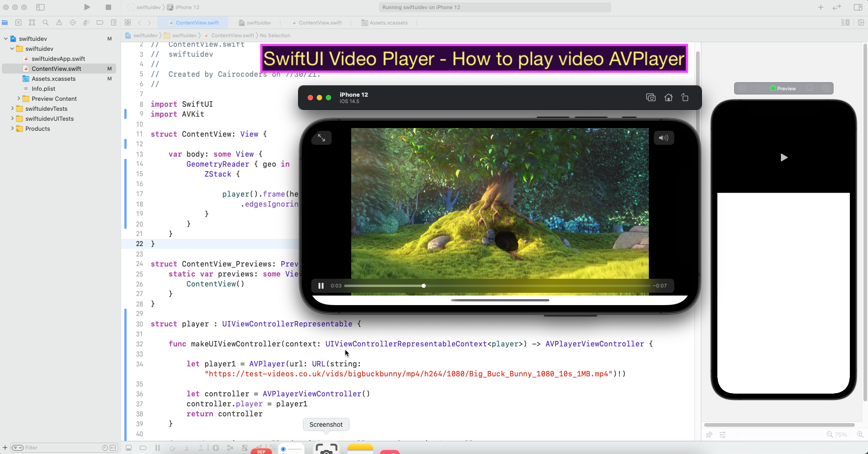Toggle the inspectors panel button
Screen dimensions: 868x454
pyautogui.click(x=858, y=7)
